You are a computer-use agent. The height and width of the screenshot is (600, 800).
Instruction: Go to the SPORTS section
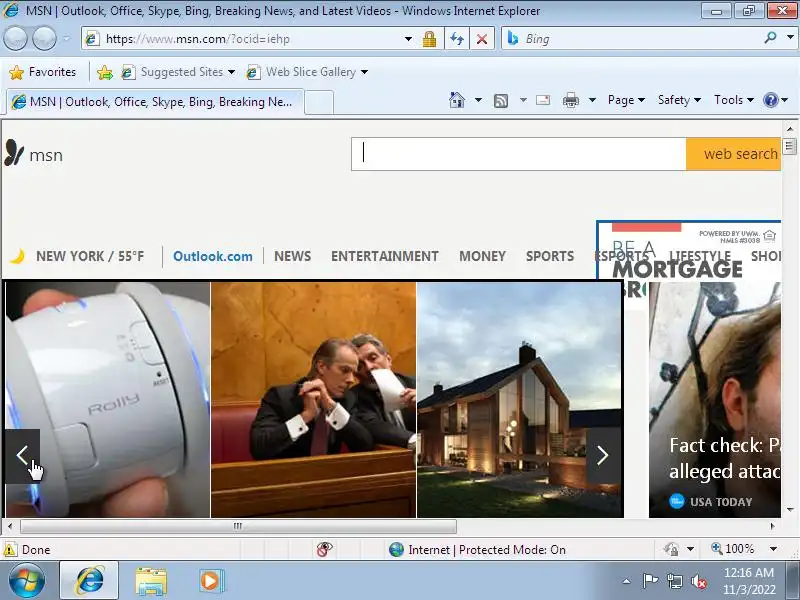point(550,256)
